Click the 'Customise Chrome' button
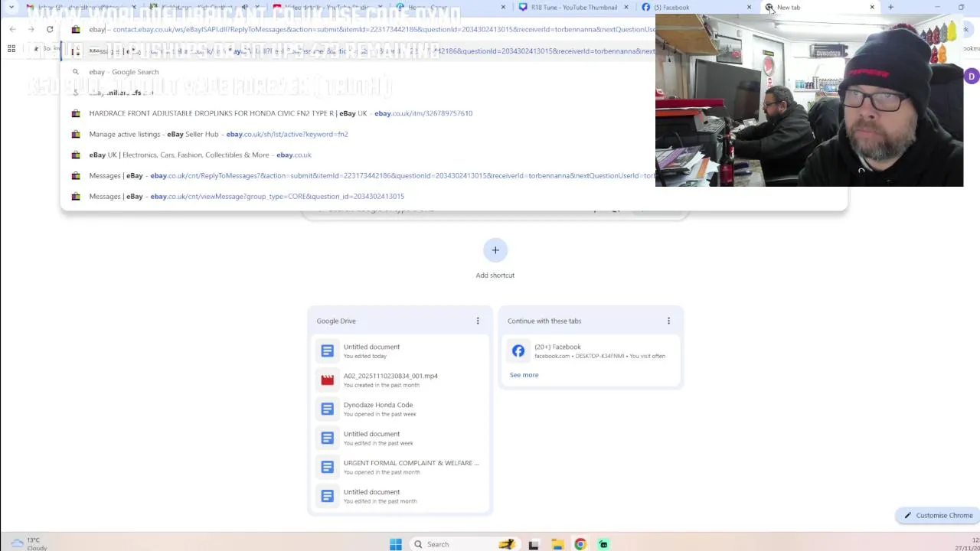 point(937,515)
